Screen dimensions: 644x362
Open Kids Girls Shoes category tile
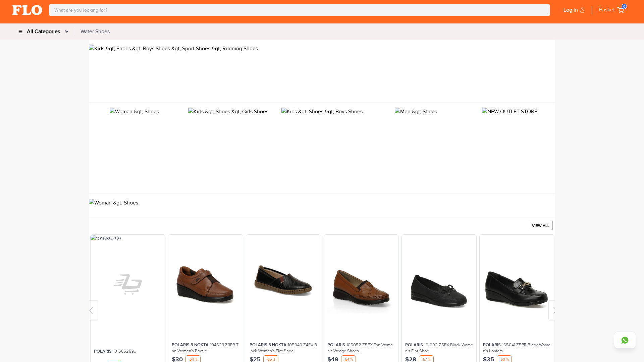click(228, 112)
